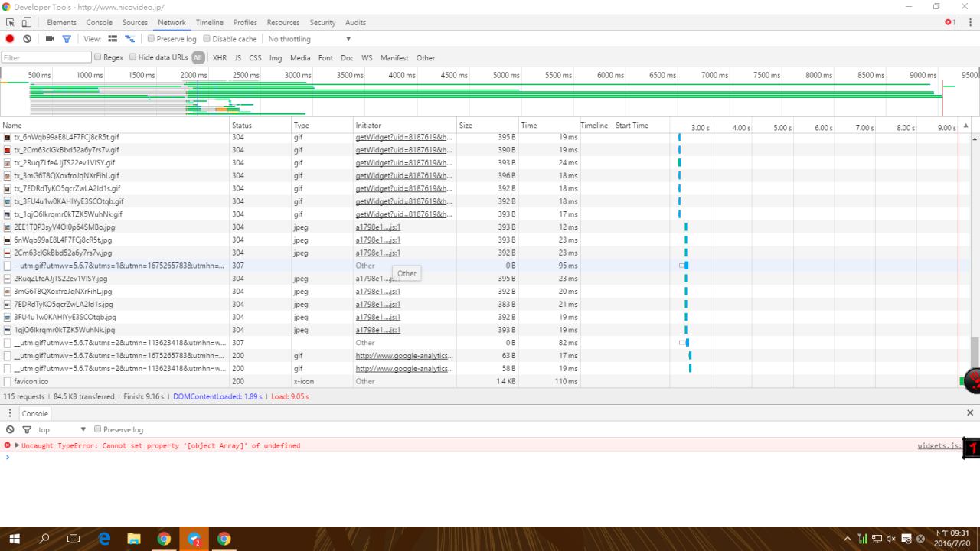Viewport: 980px width, 551px height.
Task: Switch to large request rows view
Action: pos(112,39)
